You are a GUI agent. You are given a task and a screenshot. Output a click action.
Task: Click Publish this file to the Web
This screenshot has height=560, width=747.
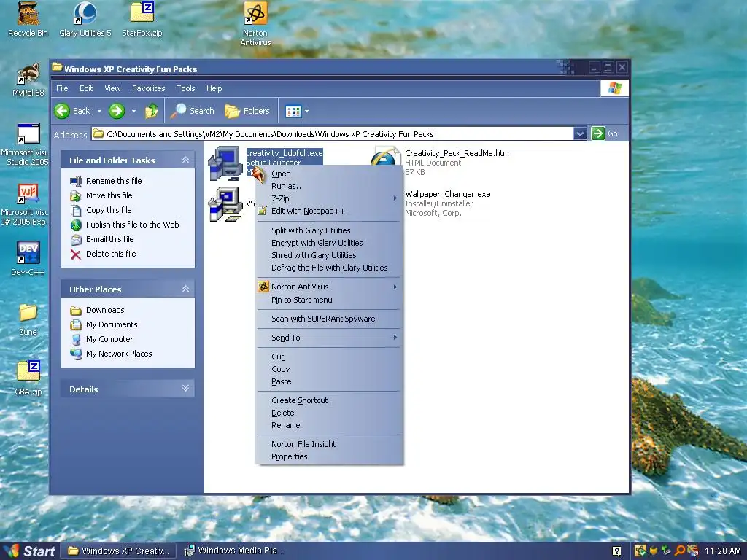(125, 225)
